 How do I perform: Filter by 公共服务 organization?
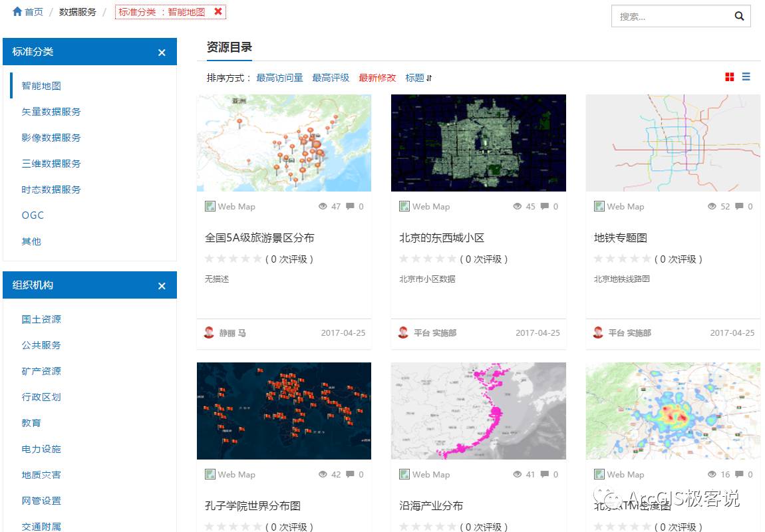(x=41, y=345)
